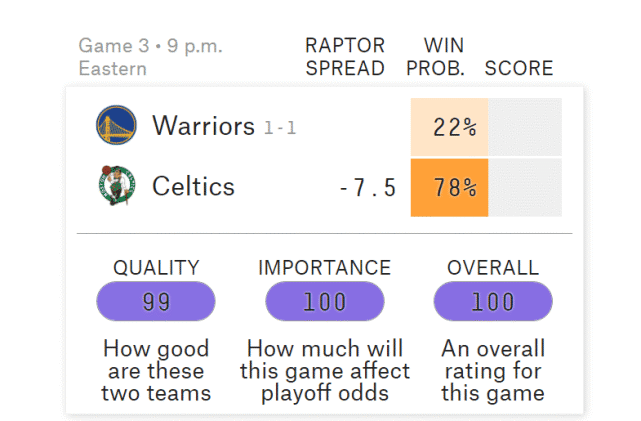Image resolution: width=641 pixels, height=421 pixels.
Task: Click the WIN PROB. column header
Action: pos(436,57)
